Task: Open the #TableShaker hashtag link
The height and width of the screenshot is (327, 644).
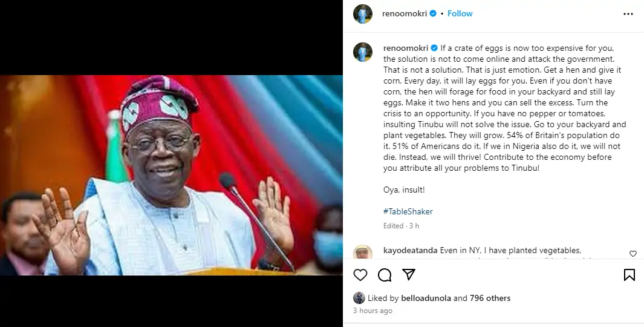Action: (x=408, y=211)
